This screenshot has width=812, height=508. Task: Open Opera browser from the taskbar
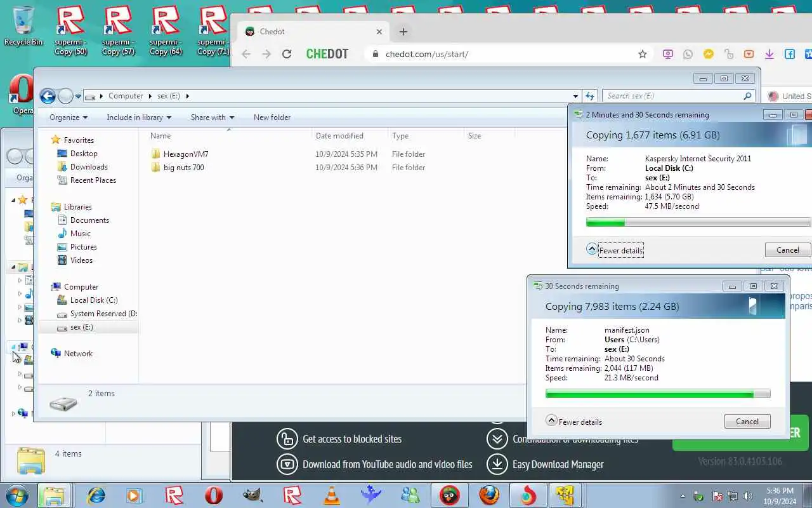pyautogui.click(x=214, y=495)
